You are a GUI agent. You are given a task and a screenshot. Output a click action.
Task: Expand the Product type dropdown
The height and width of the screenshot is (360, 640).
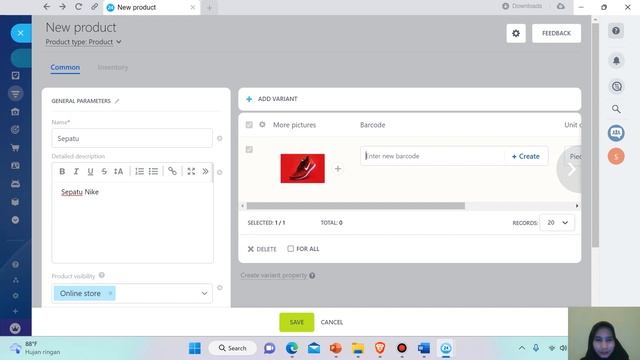coord(83,42)
